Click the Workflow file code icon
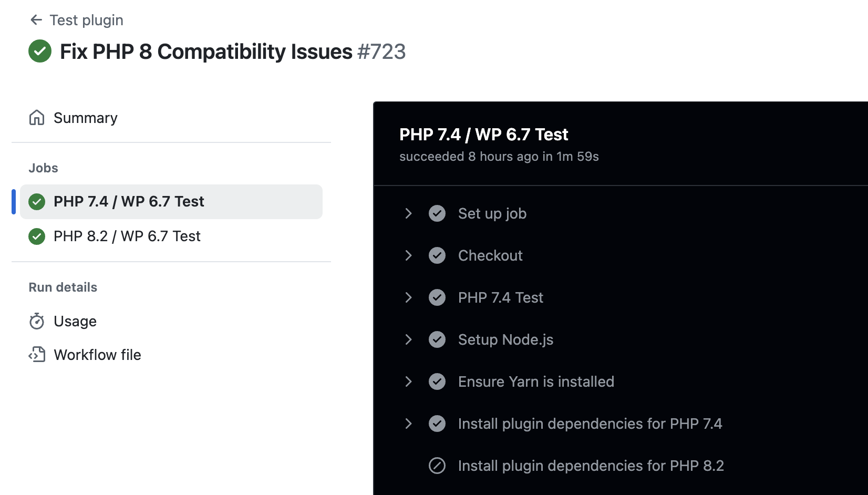This screenshot has width=868, height=495. click(37, 355)
